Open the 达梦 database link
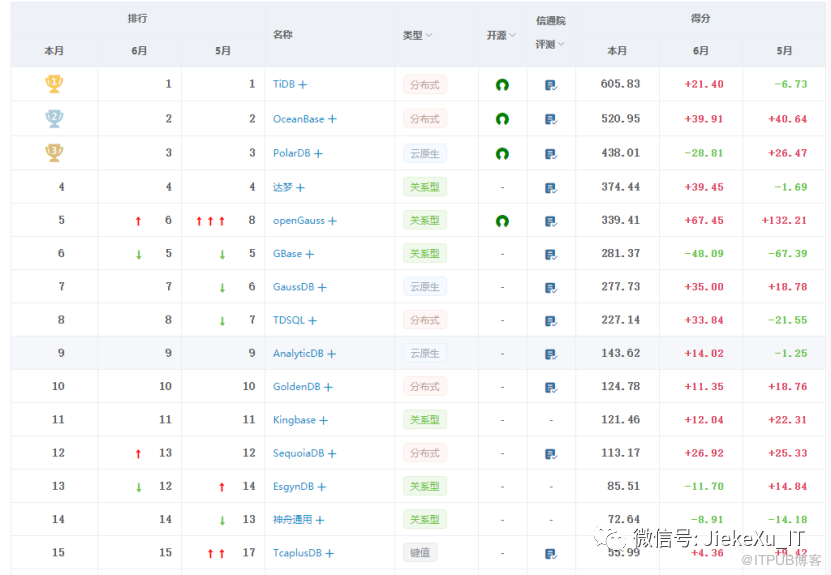831x575 pixels. click(282, 187)
